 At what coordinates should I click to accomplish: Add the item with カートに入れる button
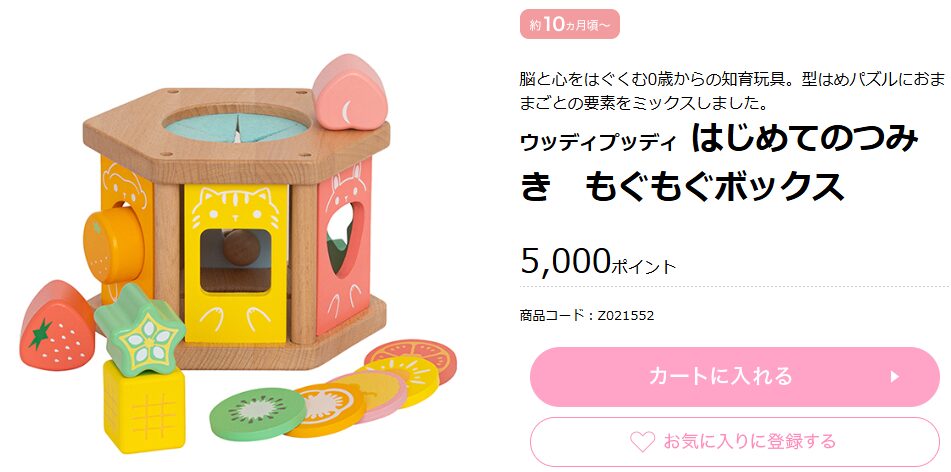pos(734,377)
